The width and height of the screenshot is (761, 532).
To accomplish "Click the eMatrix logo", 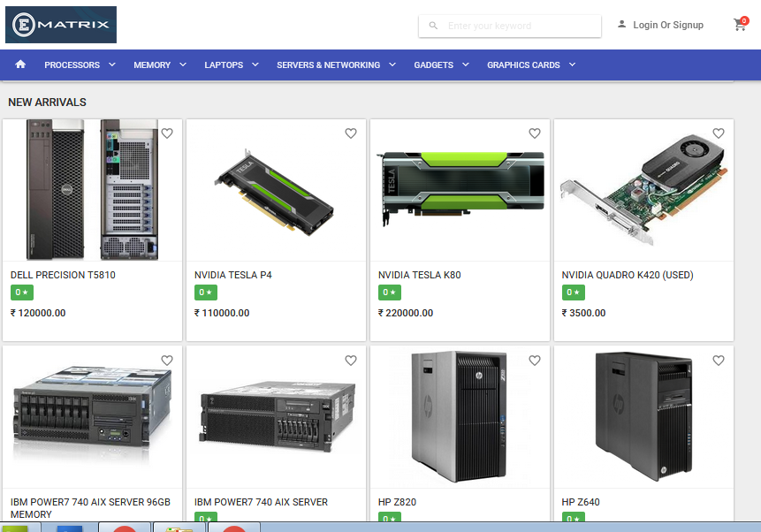I will point(61,25).
